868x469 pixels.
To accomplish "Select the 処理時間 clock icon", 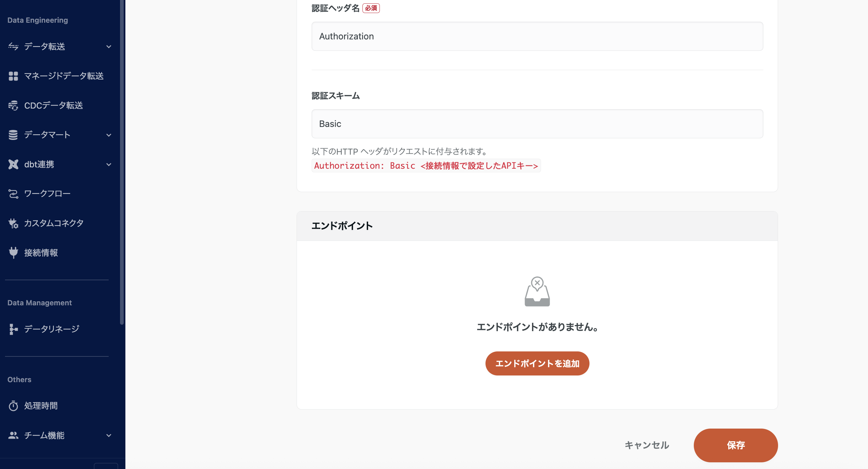I will click(13, 406).
